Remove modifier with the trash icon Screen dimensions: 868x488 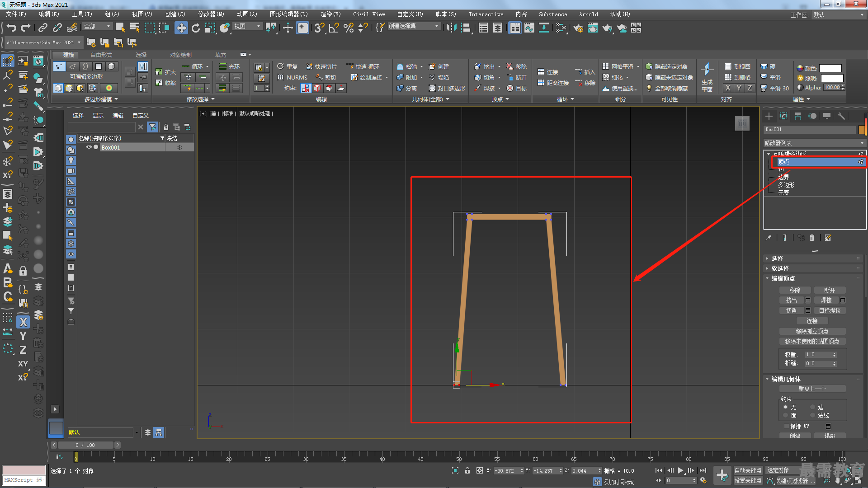(x=812, y=238)
